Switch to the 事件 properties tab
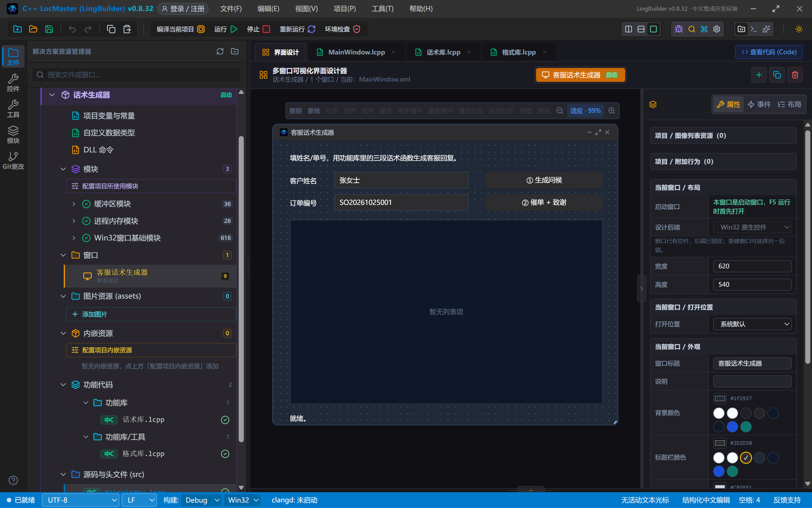 pos(759,104)
